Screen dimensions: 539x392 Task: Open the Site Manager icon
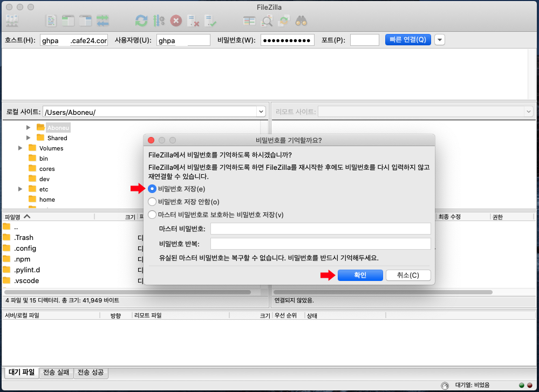(x=12, y=21)
